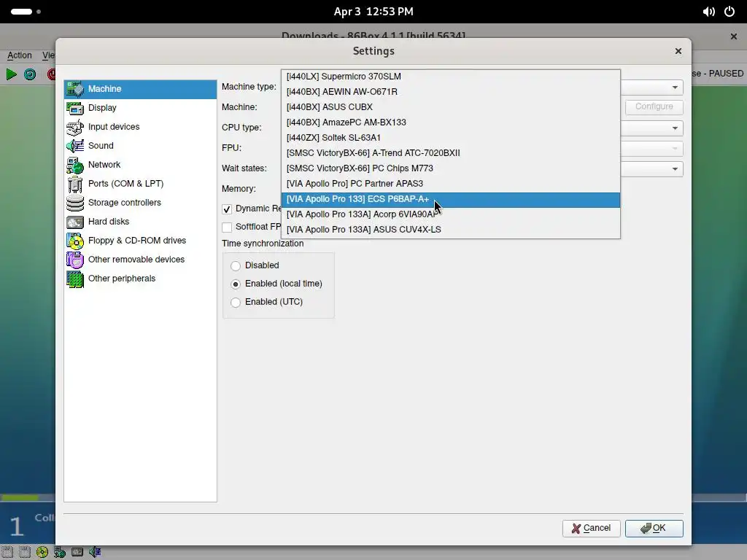Screen dimensions: 747x560
Task: Click the first floppy status bar icon
Action: coord(7,552)
